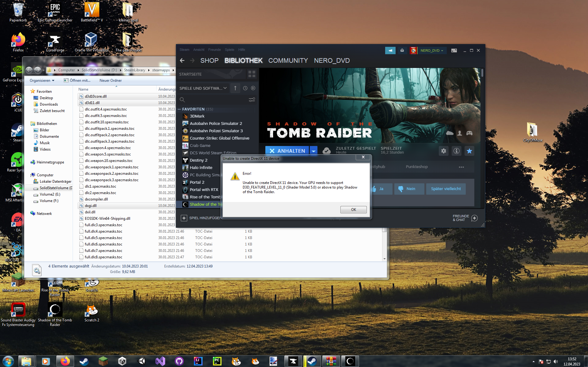Screen dimensions: 588x367
Task: Show hidden system tray icons arrow
Action: click(x=533, y=361)
